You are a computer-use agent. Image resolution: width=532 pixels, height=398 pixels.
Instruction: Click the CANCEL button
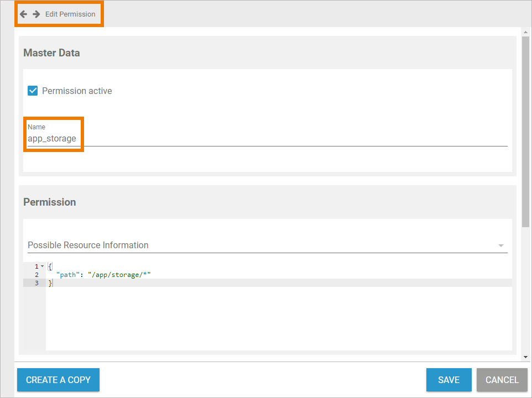coord(502,380)
